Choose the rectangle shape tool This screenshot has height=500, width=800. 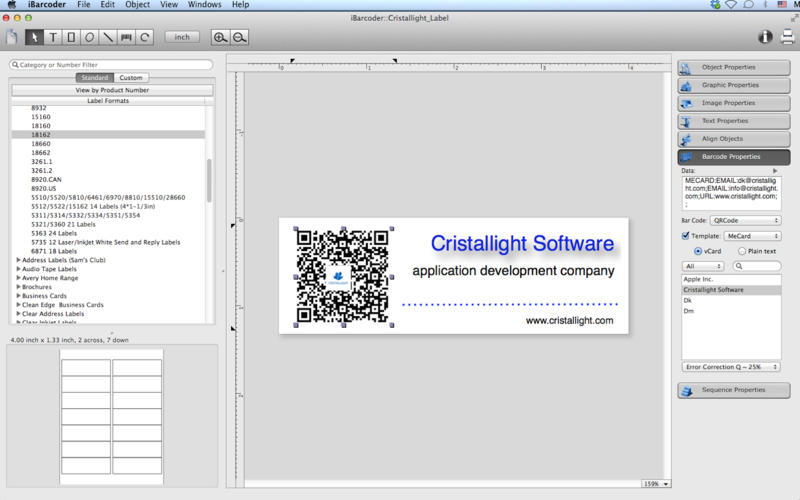tap(71, 37)
